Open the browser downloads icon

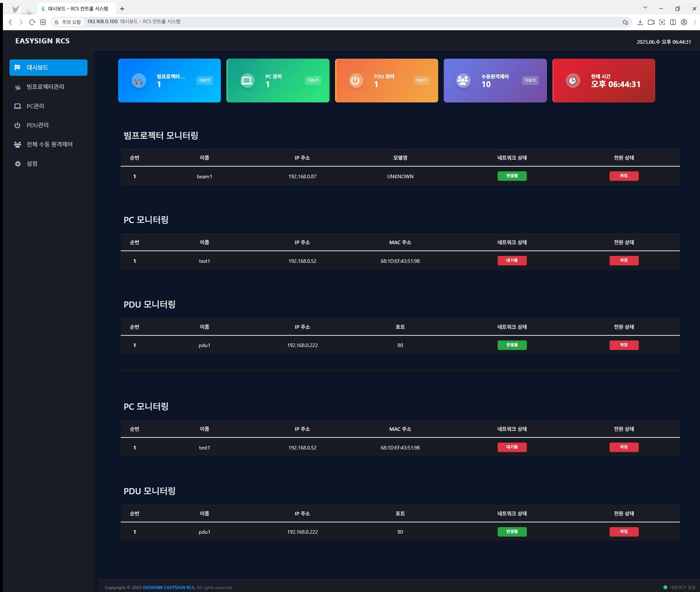pos(640,22)
